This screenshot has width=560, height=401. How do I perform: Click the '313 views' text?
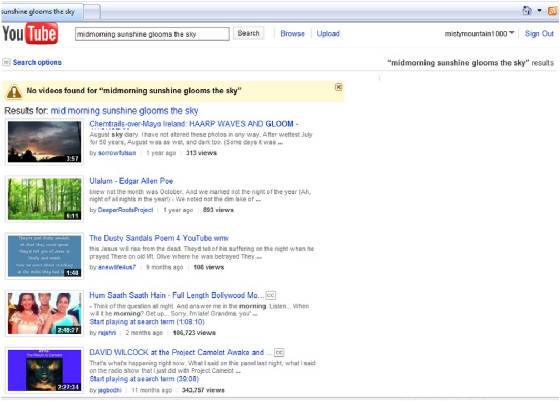click(x=201, y=153)
